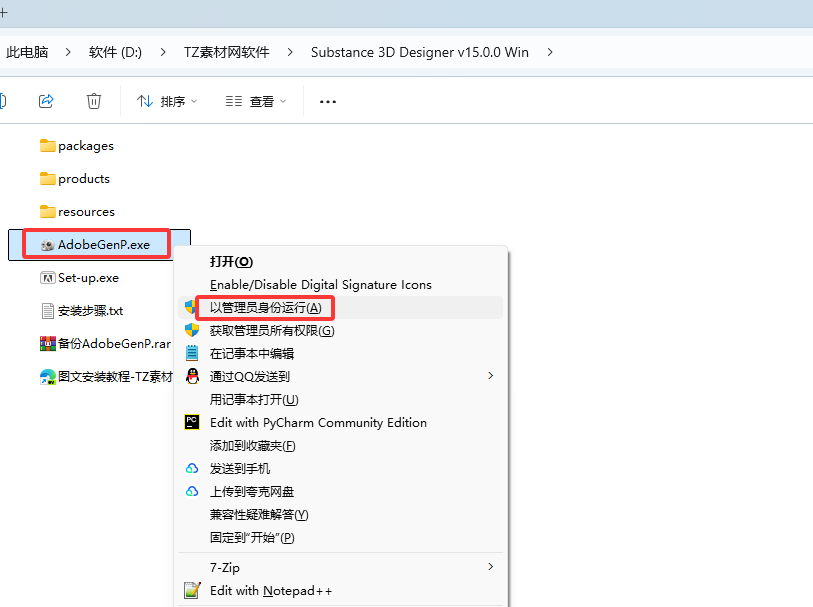Screen dimensions: 813x607
Task: Select the 图文安装教程 shortcut icon
Action: (x=48, y=377)
